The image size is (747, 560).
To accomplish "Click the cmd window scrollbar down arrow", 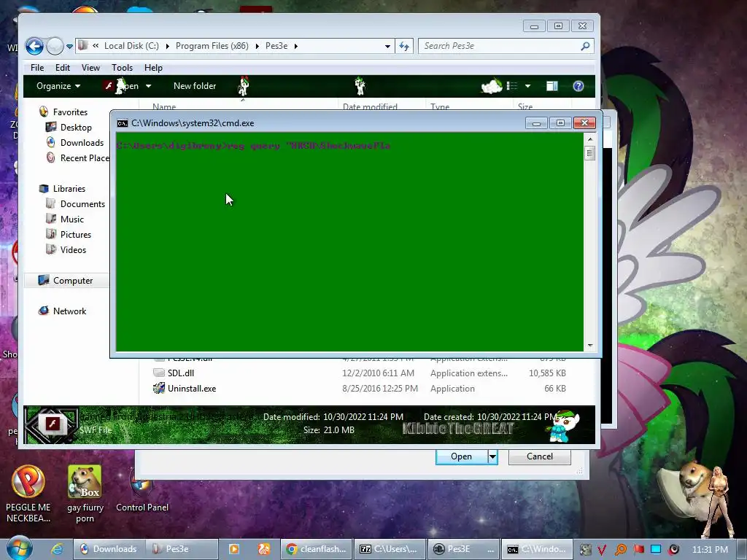I will click(590, 345).
